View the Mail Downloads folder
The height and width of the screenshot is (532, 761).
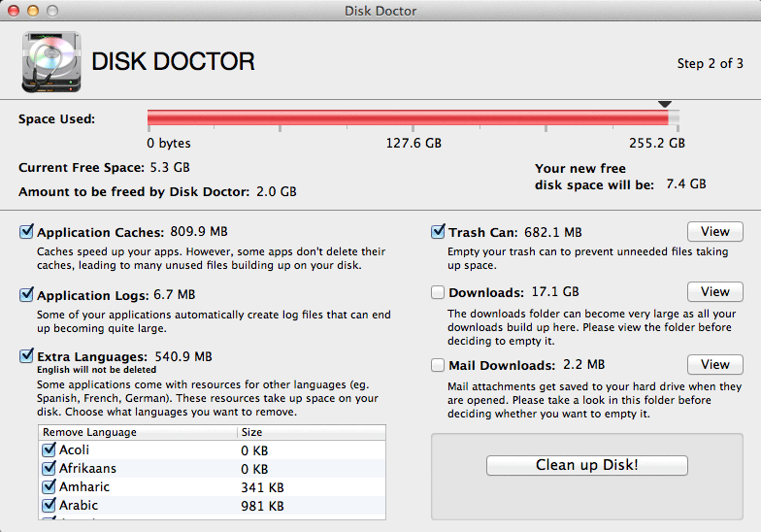(714, 365)
